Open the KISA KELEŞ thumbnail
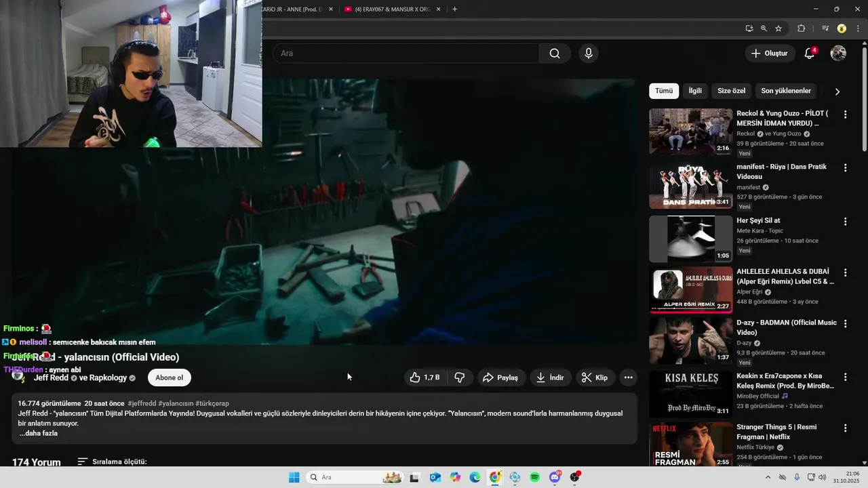 (x=690, y=394)
